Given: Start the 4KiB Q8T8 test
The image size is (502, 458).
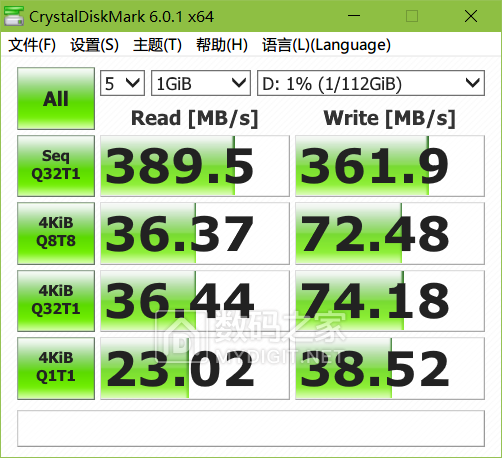Looking at the screenshot, I should pos(56,233).
